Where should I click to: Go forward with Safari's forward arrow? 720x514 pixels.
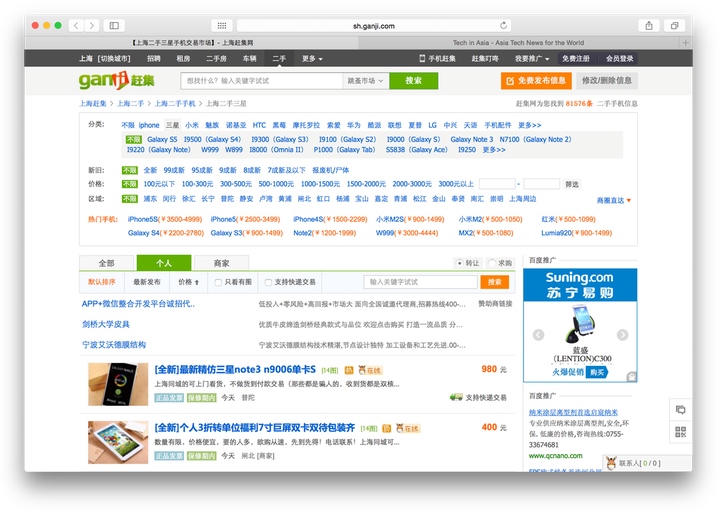click(x=92, y=26)
